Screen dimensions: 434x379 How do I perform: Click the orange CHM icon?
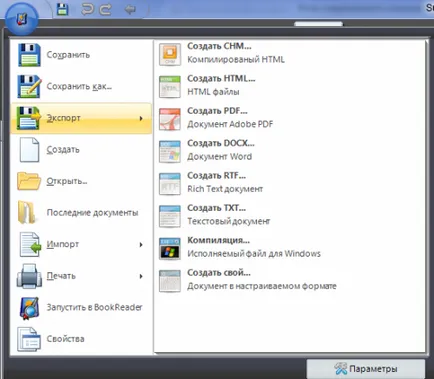[170, 54]
